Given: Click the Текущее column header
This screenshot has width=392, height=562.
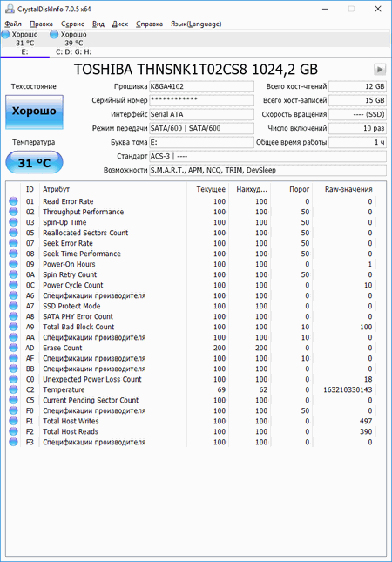Looking at the screenshot, I should [207, 189].
